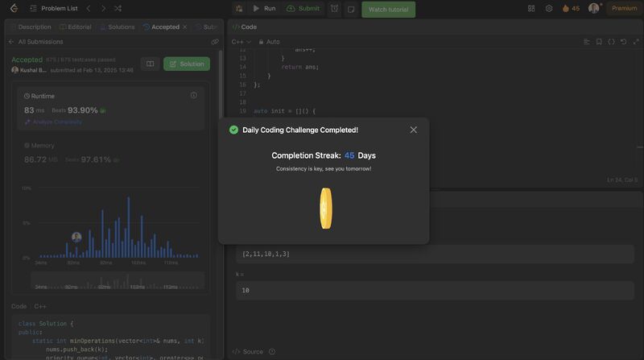This screenshot has width=644, height=360.
Task: Go to the next problem arrow
Action: click(x=102, y=8)
